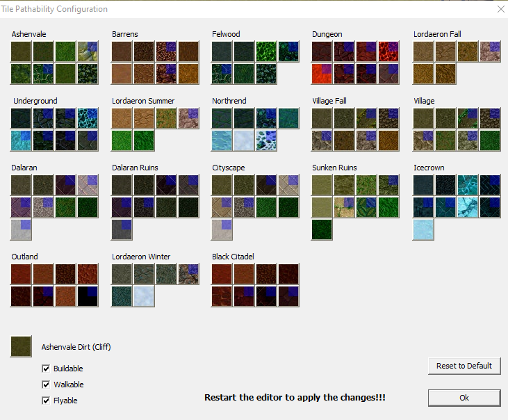The height and width of the screenshot is (420, 508).
Task: Confirm with the Ok button
Action: tap(464, 398)
